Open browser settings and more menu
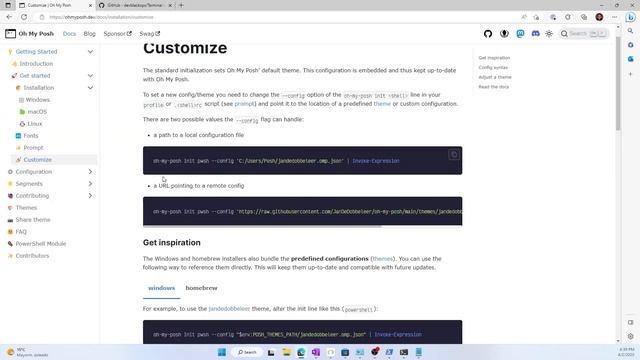This screenshot has width=640, height=360. tap(614, 17)
